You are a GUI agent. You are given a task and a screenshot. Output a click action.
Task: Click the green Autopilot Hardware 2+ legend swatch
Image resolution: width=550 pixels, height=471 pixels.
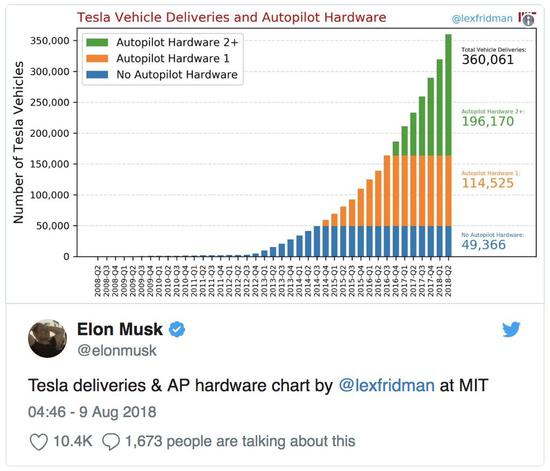tap(97, 42)
